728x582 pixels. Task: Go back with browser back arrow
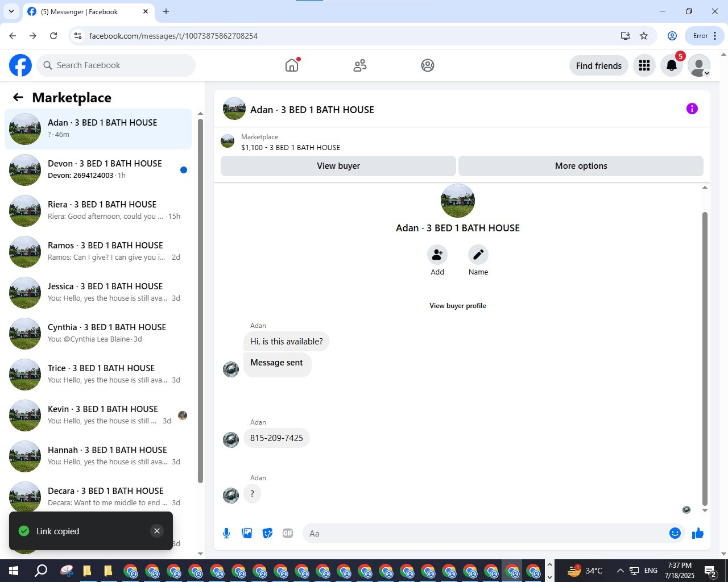13,36
